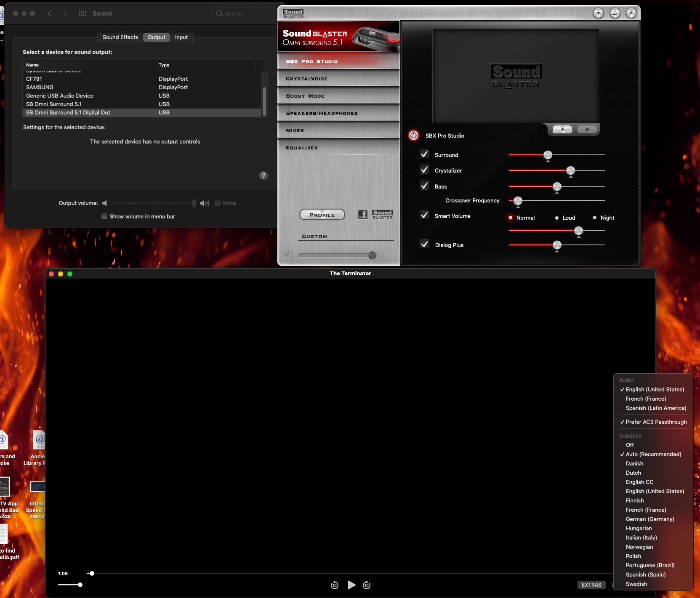Switch to the Sound Effects tab
700x598 pixels.
(120, 37)
